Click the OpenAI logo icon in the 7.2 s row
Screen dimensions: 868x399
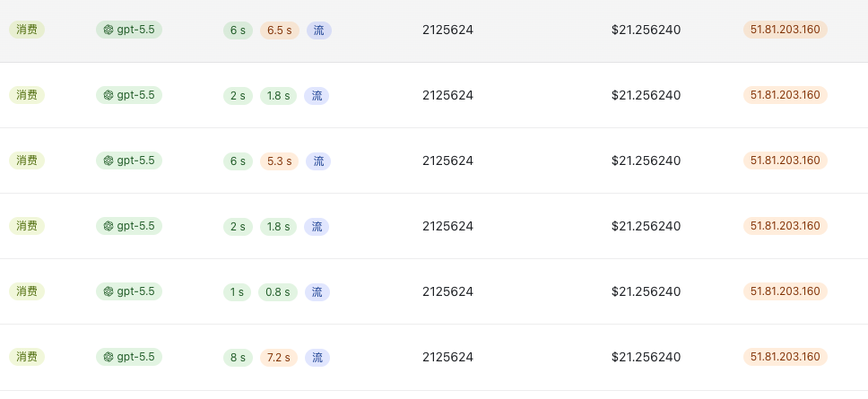click(108, 357)
